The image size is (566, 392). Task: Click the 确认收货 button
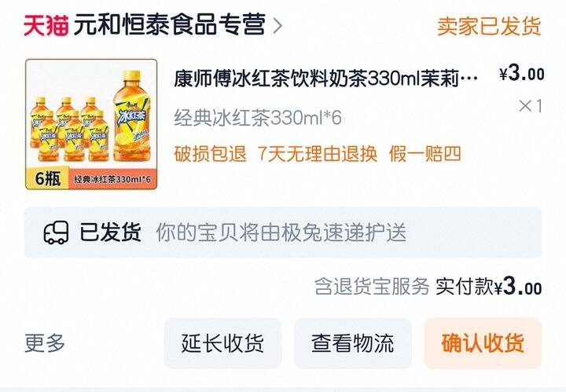point(483,343)
